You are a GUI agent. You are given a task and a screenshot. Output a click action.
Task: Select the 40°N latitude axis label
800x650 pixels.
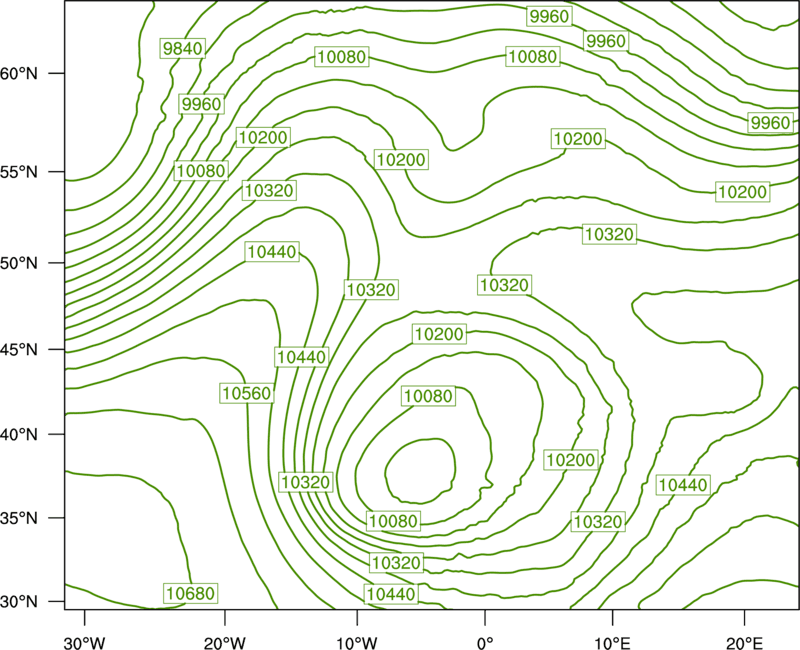pyautogui.click(x=19, y=435)
